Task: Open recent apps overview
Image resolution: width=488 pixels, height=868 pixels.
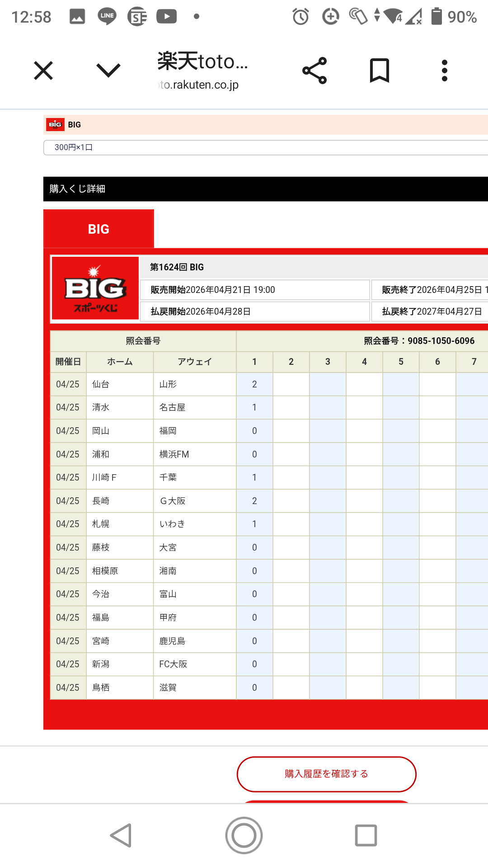Action: [x=366, y=835]
